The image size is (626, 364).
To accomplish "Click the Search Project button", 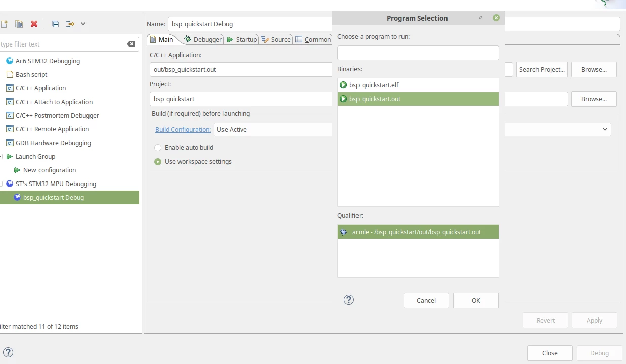I will coord(542,69).
